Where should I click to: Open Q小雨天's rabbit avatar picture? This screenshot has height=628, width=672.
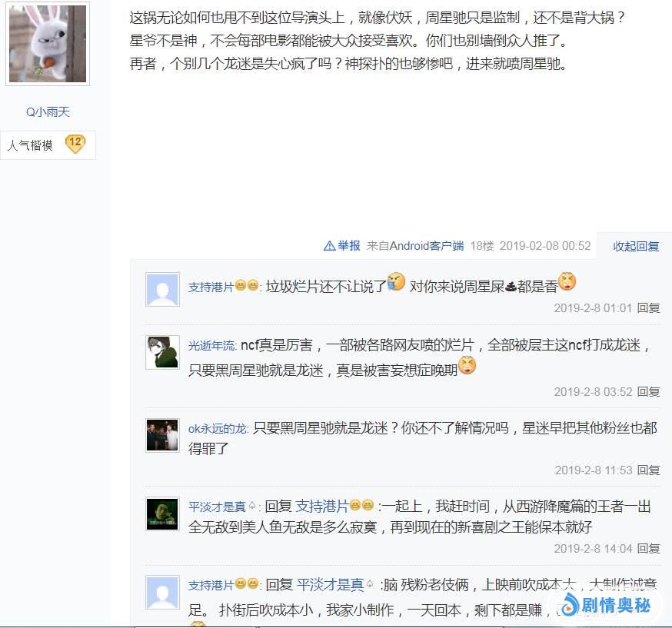point(48,43)
